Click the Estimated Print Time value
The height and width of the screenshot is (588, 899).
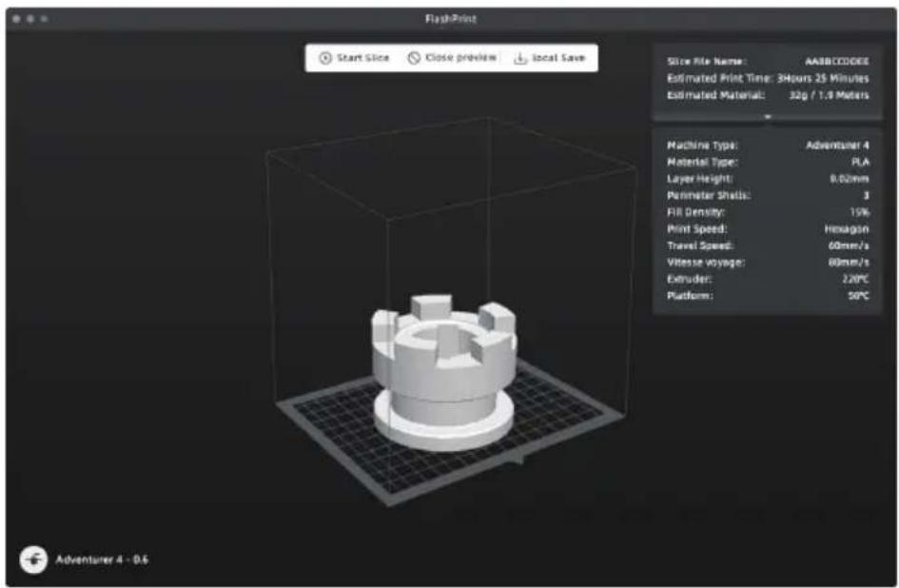click(x=823, y=78)
